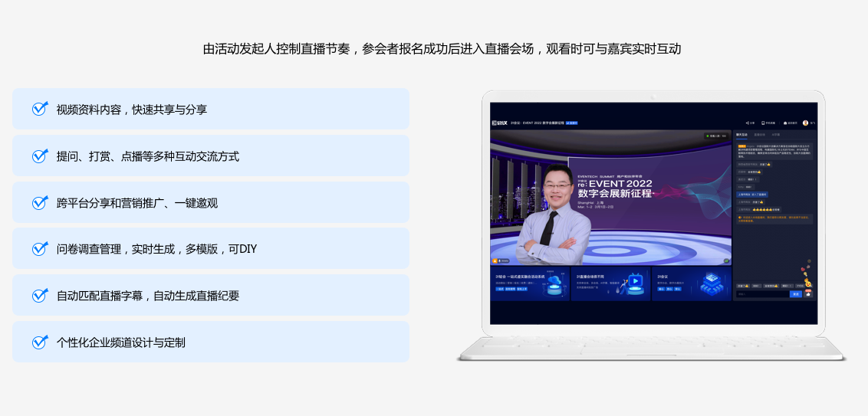
Task: Switch to the 聊天互动 tab
Action: tap(741, 134)
